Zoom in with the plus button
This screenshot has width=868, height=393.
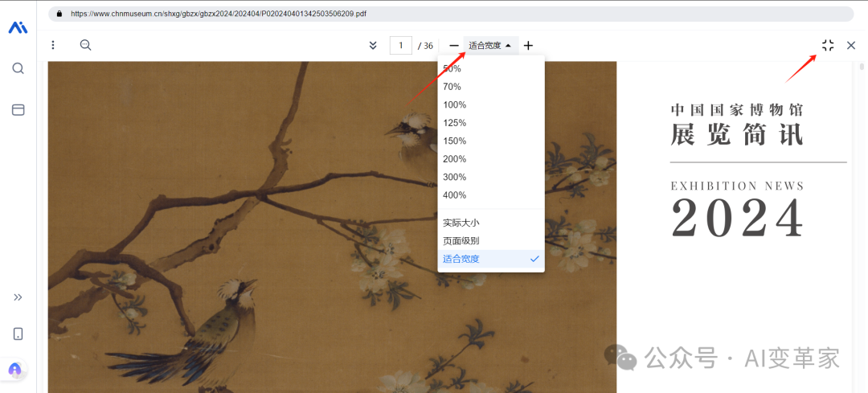pos(528,45)
